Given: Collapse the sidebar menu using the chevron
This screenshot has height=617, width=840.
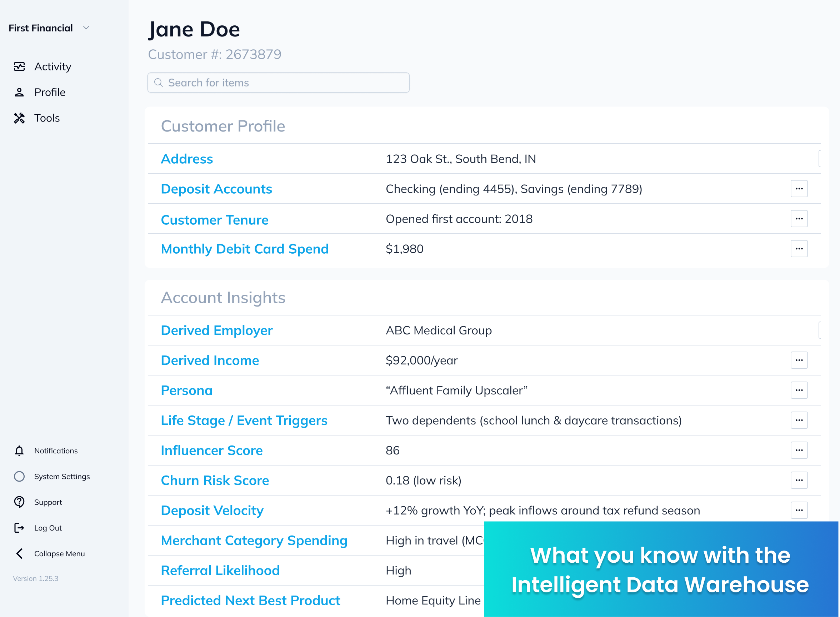Looking at the screenshot, I should (x=19, y=554).
